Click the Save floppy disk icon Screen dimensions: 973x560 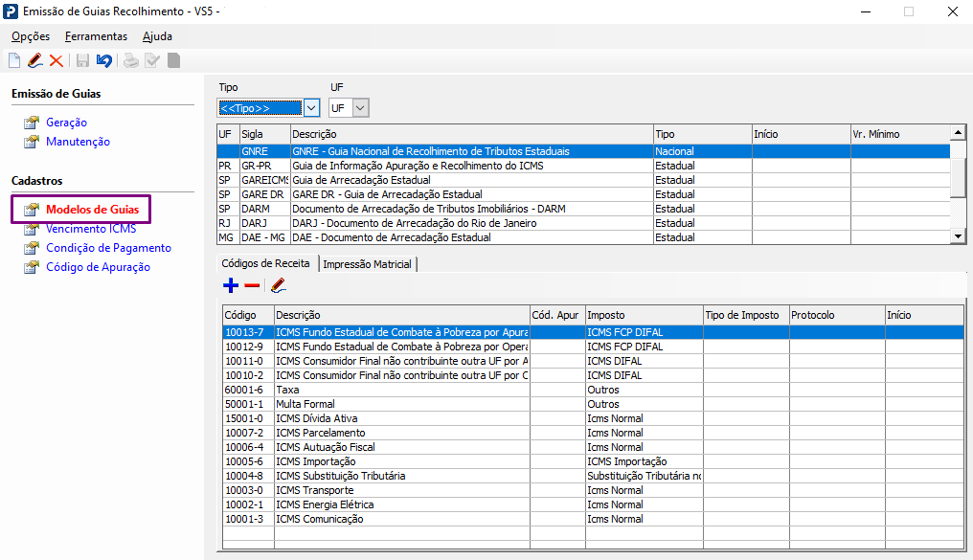[82, 60]
